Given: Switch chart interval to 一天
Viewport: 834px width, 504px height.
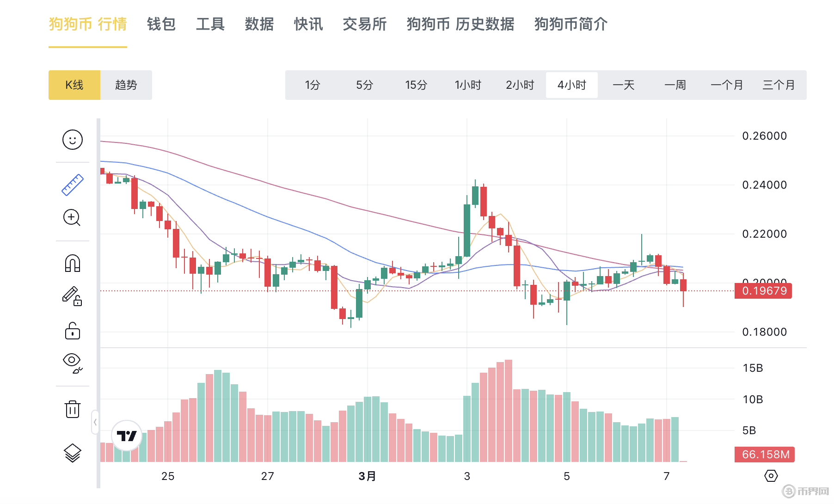Looking at the screenshot, I should (624, 85).
